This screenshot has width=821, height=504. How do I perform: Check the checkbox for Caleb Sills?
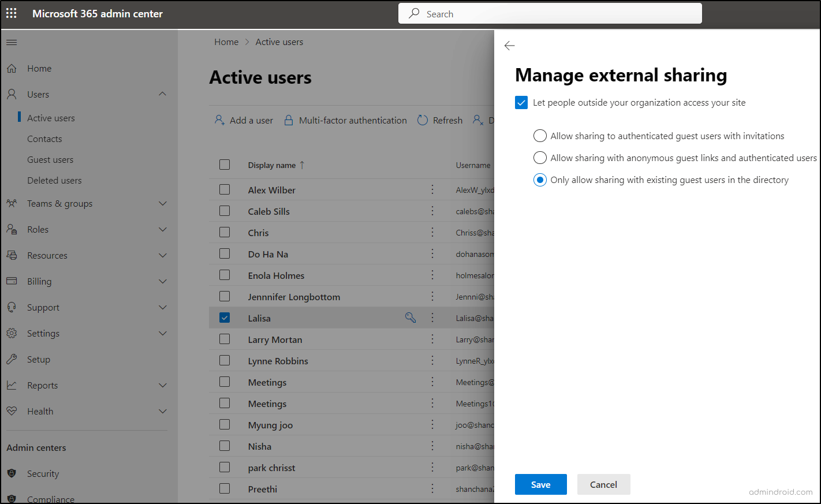[x=225, y=211]
